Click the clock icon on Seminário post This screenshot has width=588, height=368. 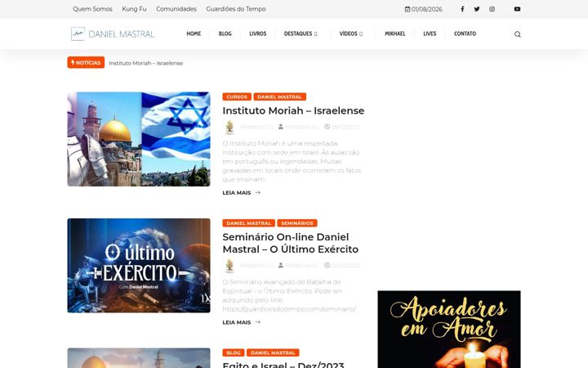327,265
